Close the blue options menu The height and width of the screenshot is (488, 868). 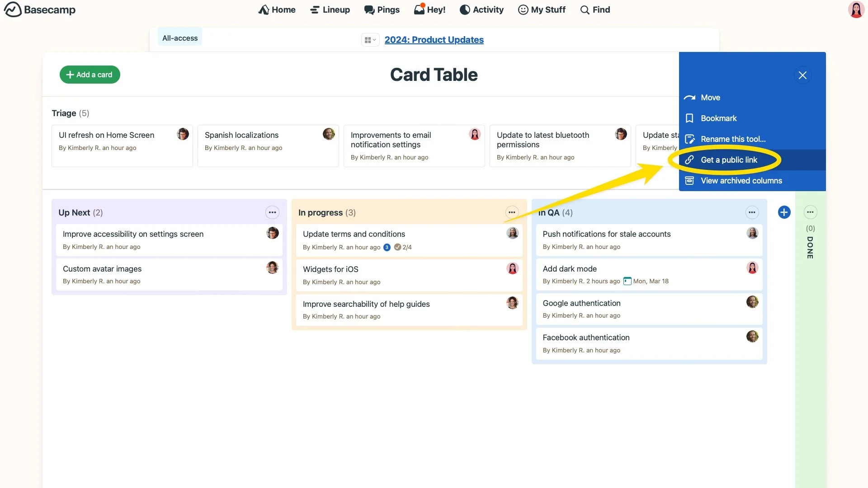tap(802, 75)
